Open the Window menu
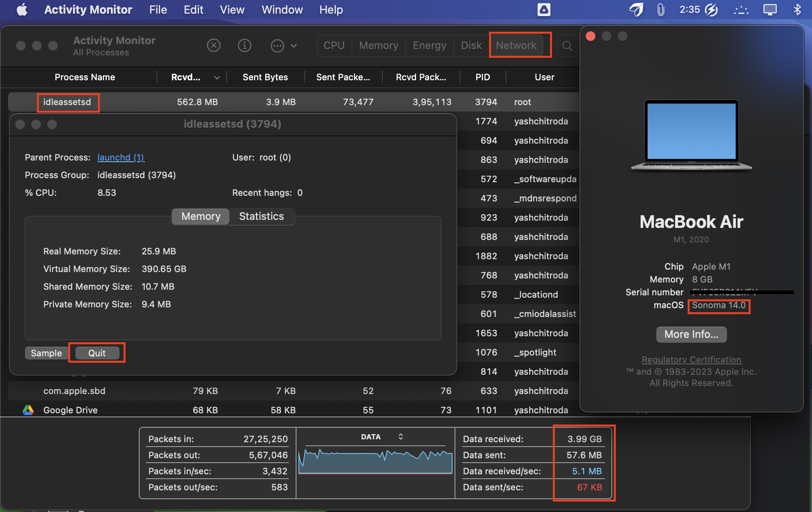The image size is (812, 512). (x=282, y=10)
